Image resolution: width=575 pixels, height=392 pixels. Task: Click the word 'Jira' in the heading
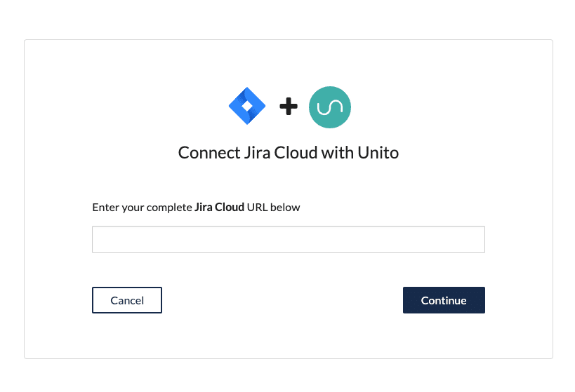257,153
